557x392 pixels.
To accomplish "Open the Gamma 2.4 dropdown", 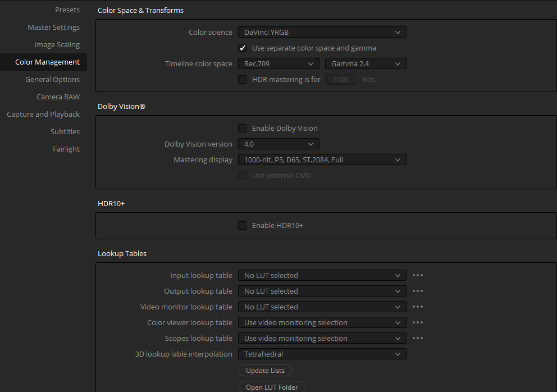I will point(366,63).
